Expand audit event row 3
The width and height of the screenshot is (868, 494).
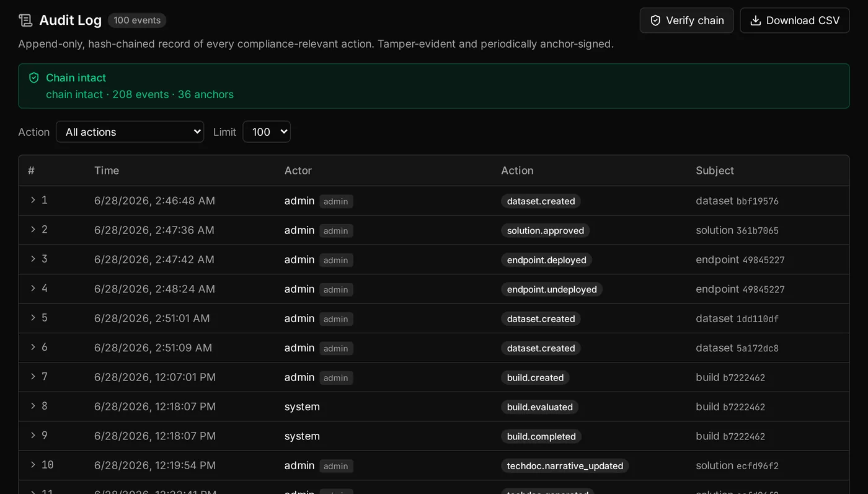33,259
